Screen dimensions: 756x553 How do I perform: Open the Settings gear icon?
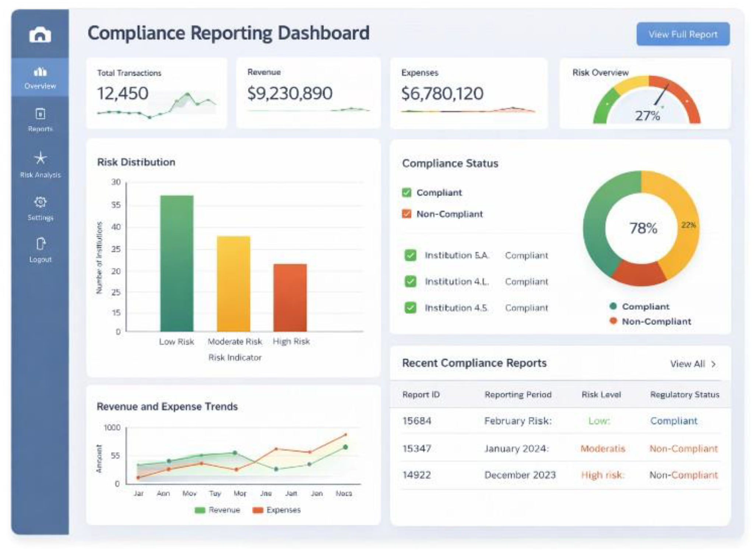coord(41,202)
